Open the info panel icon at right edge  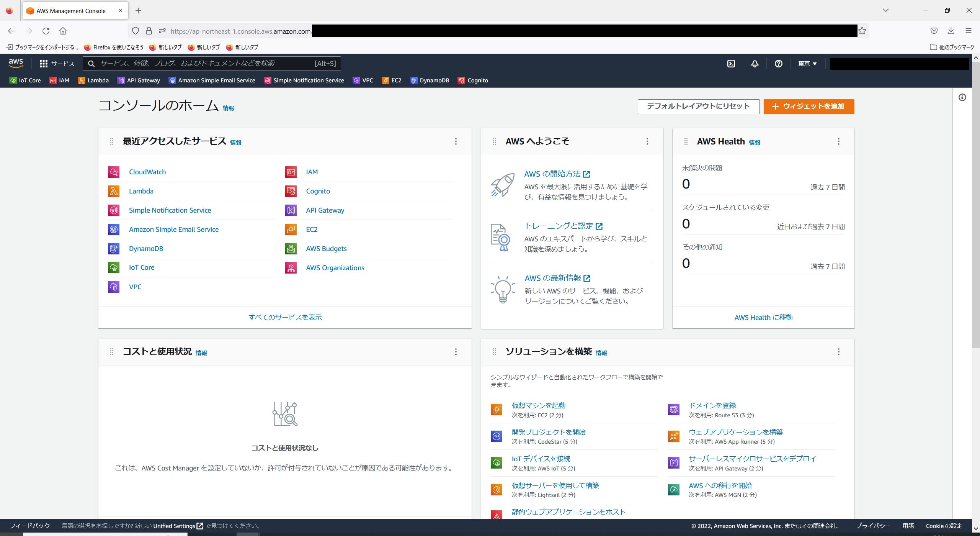[962, 97]
